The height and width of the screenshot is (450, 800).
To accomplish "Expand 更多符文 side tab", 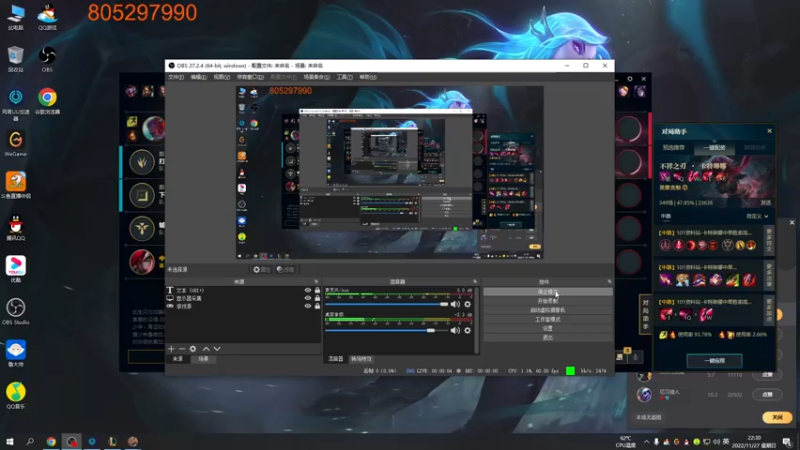I will (769, 240).
